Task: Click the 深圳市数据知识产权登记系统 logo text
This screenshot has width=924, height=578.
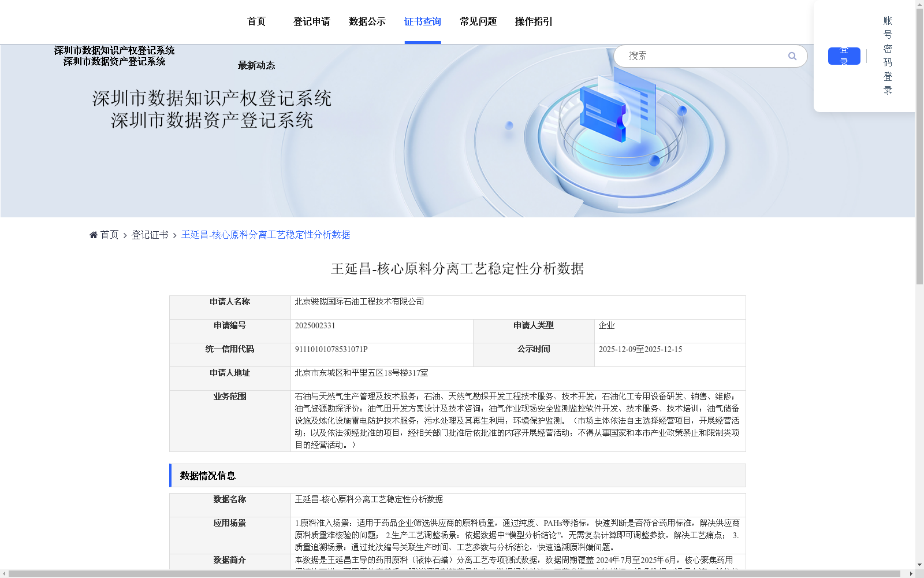Action: pos(114,50)
